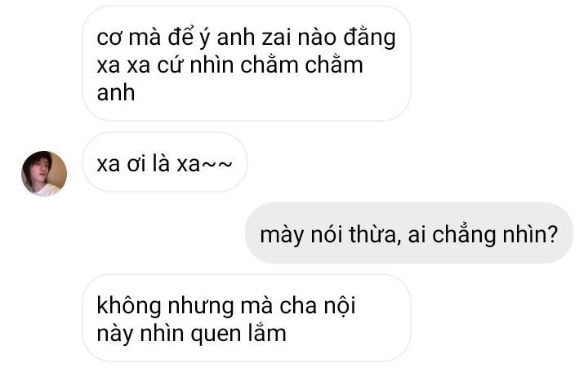Screen dimensions: 588x368
Task: Select the grey 'mày nói thừa' sent message
Action: pos(409,233)
